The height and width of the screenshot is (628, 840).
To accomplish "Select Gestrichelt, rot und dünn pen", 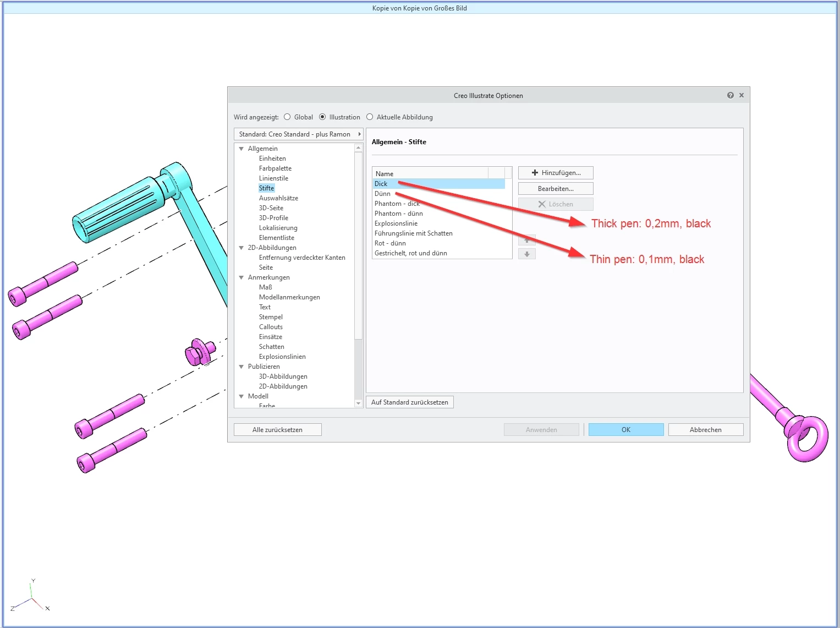I will click(438, 253).
